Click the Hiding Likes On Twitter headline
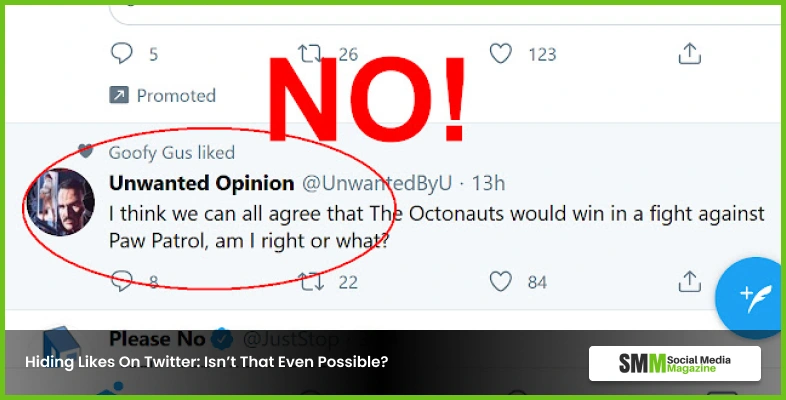 point(206,362)
